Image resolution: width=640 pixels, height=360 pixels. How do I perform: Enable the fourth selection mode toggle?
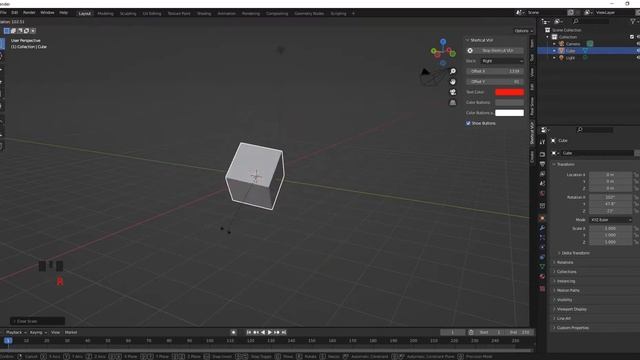pos(27,31)
